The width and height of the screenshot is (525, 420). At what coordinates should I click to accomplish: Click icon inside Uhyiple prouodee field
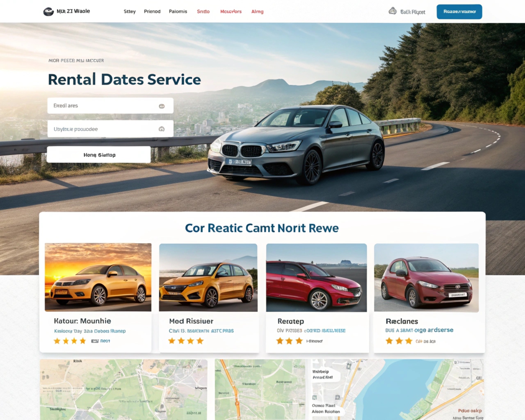pyautogui.click(x=162, y=129)
